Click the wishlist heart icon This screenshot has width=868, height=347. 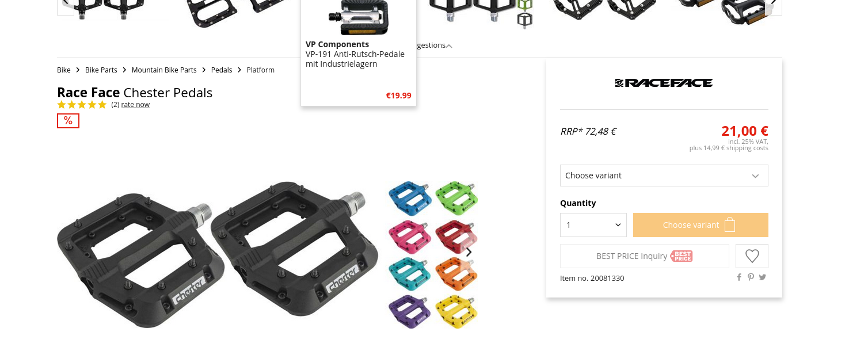(752, 256)
